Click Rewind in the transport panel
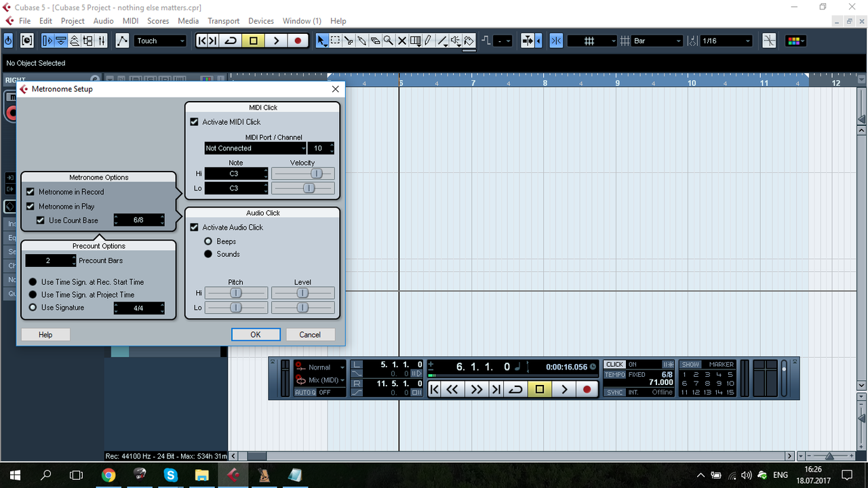The height and width of the screenshot is (488, 868). [x=452, y=389]
